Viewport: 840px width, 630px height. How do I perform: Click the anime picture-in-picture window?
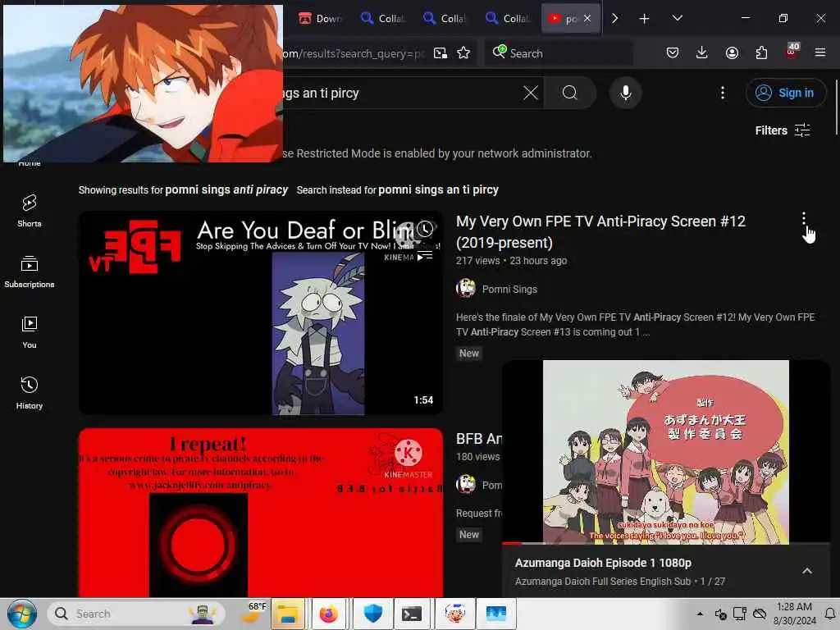pos(143,83)
